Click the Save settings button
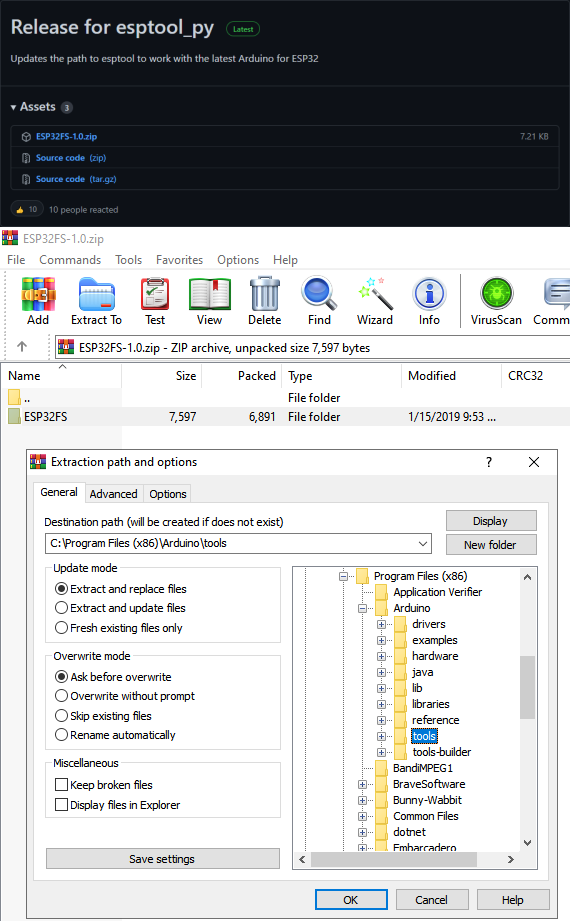 pyautogui.click(x=163, y=859)
